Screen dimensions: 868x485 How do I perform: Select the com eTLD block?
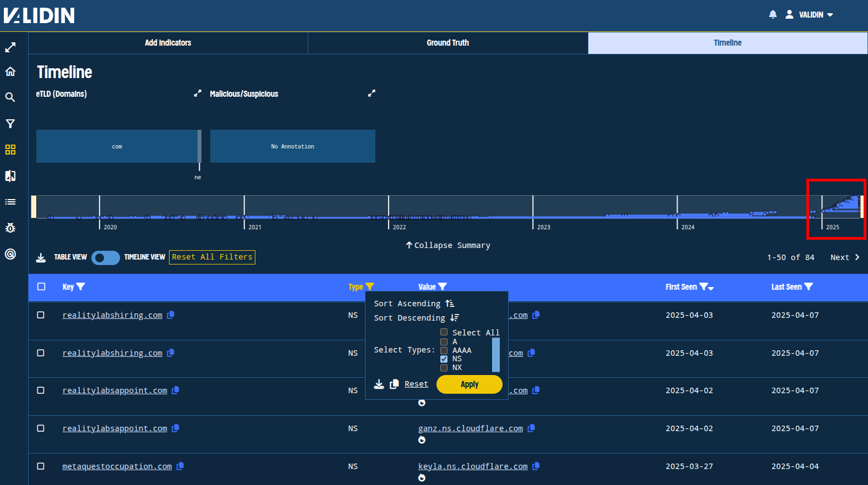pyautogui.click(x=117, y=146)
